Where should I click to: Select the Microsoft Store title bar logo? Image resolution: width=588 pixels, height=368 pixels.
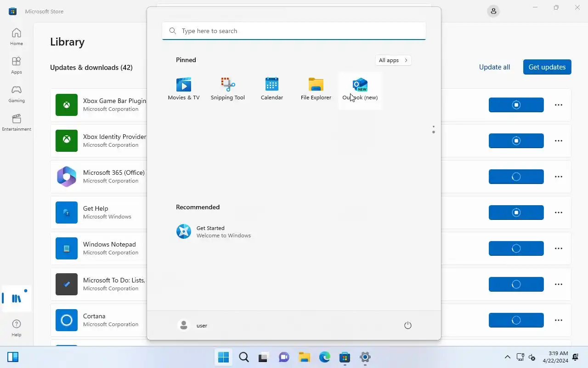13,11
